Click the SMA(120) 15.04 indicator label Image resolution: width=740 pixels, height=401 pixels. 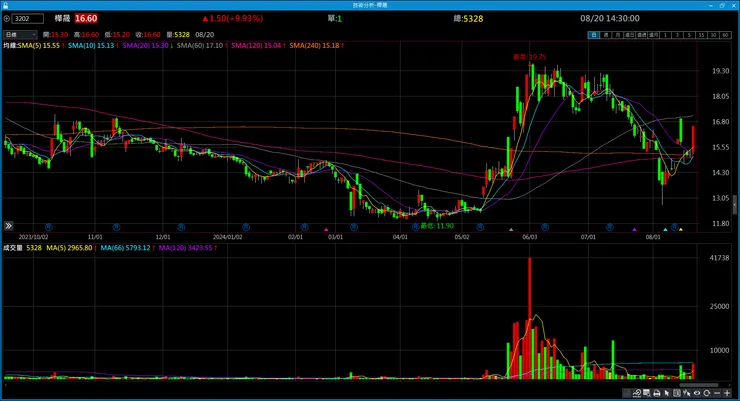(x=256, y=45)
